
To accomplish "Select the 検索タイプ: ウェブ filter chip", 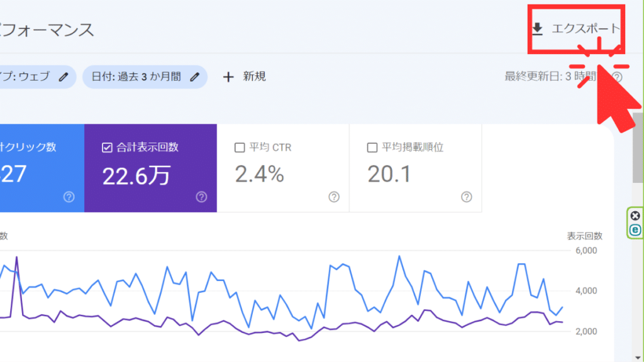I will [x=35, y=77].
